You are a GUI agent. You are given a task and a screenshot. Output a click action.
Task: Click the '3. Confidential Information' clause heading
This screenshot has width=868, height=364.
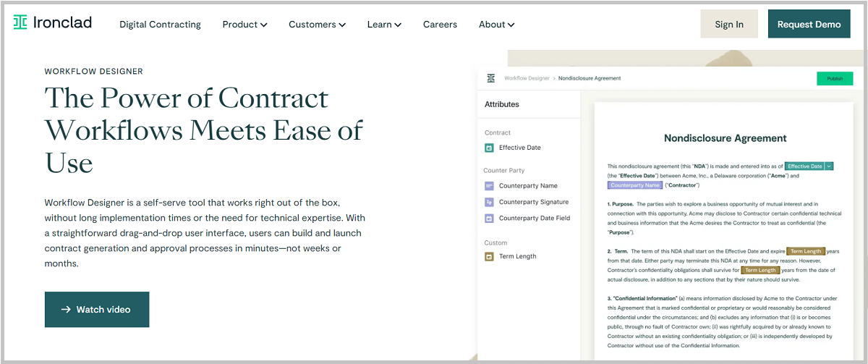tap(642, 298)
